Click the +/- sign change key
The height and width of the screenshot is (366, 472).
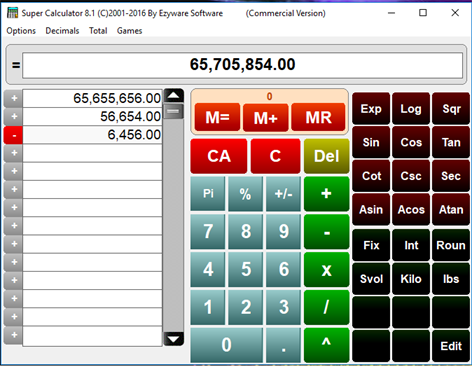pos(283,193)
